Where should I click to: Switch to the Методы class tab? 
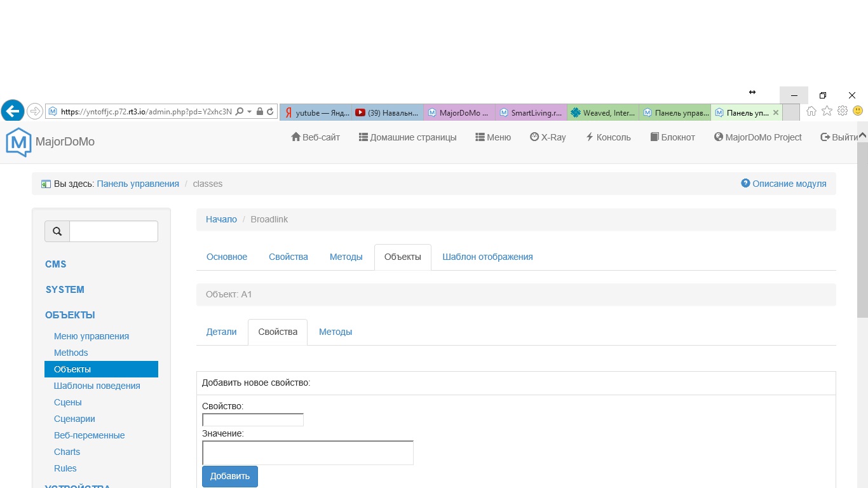[346, 257]
